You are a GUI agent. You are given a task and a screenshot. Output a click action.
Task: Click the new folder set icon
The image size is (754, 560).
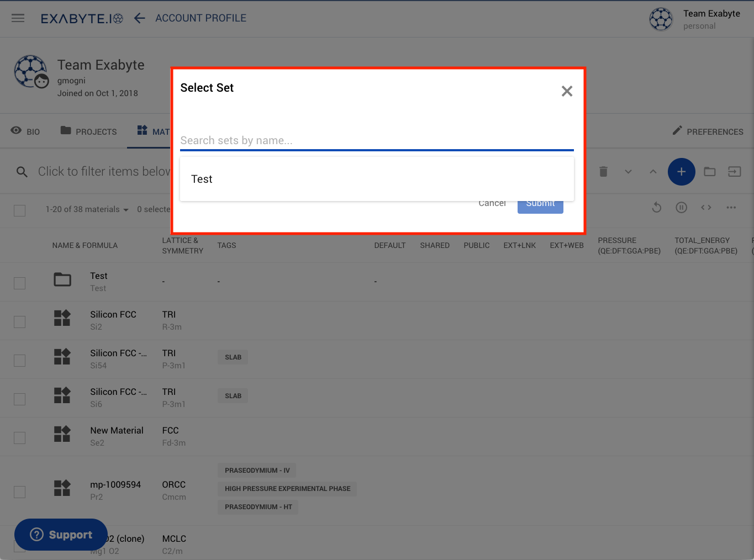[710, 172]
